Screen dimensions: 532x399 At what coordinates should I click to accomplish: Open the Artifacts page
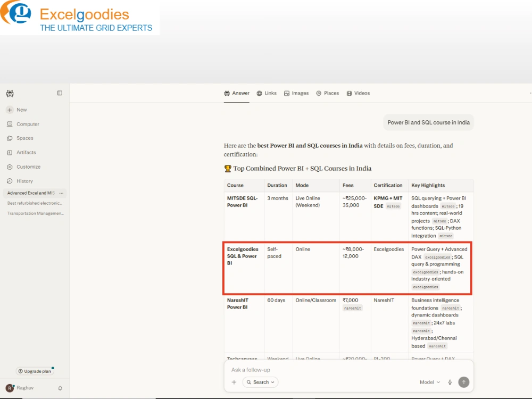(x=21, y=152)
